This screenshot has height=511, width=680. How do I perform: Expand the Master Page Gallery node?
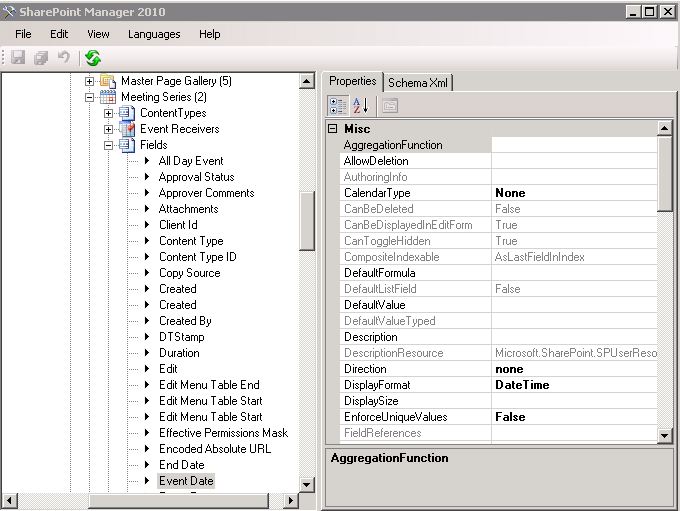pyautogui.click(x=90, y=81)
